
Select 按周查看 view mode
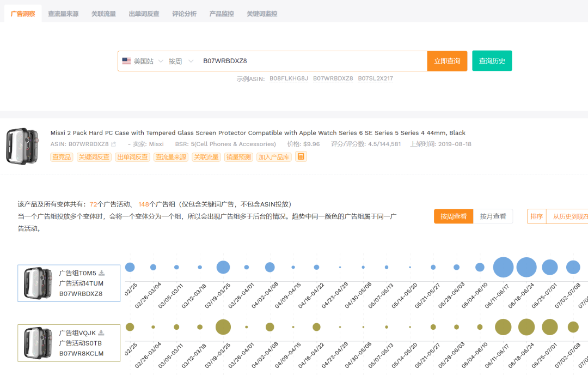(x=454, y=216)
